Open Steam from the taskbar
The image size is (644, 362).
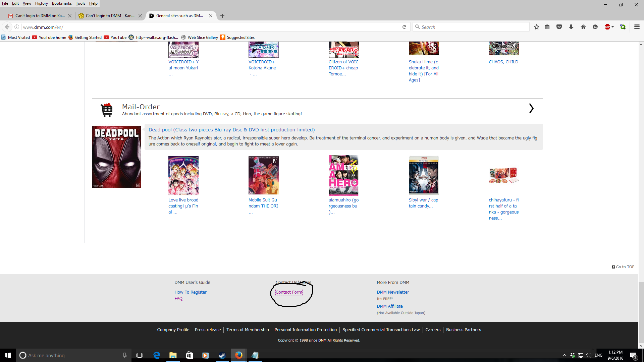tap(222, 355)
